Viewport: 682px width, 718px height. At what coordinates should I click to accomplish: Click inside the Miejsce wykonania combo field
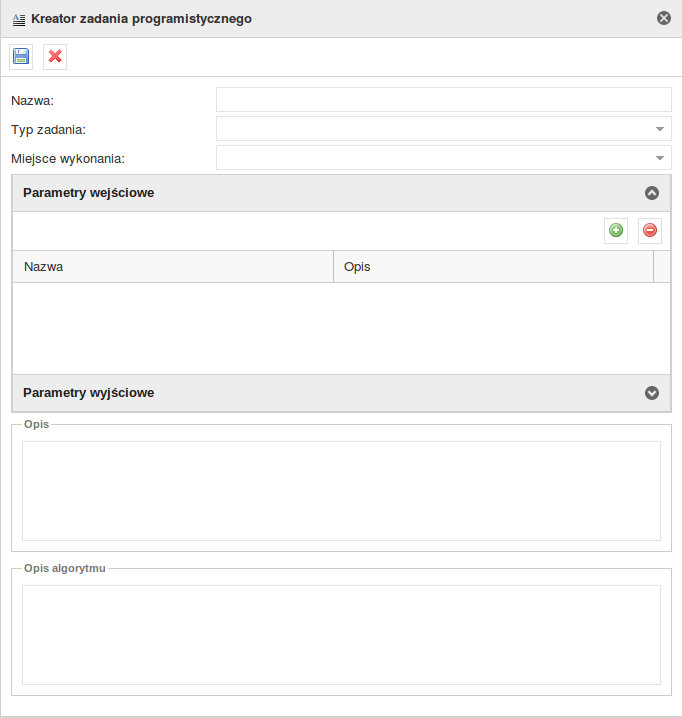click(x=432, y=158)
